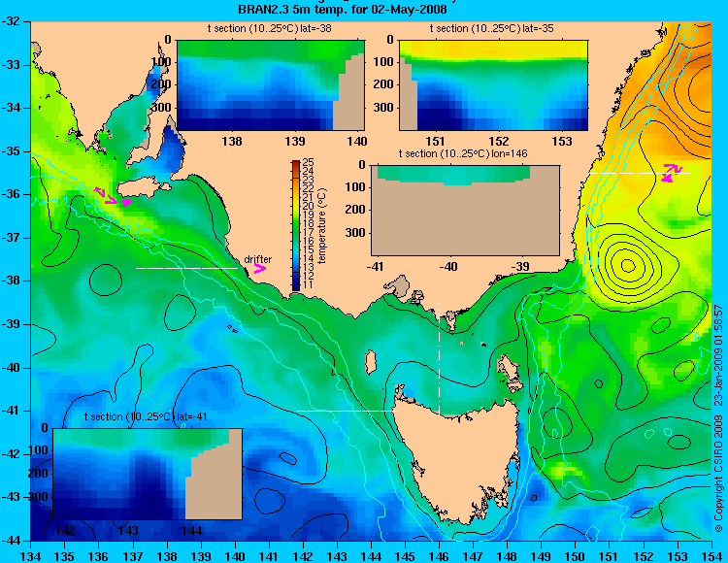Click the concentric eddy contours centre near 151.5, -37.6
The height and width of the screenshot is (563, 728).
point(628,266)
